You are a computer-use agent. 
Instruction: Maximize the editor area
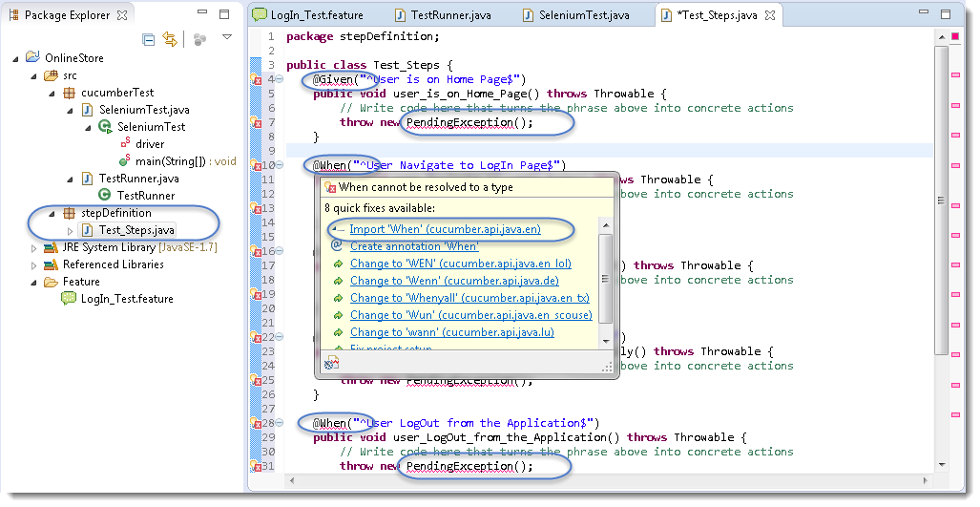(946, 13)
